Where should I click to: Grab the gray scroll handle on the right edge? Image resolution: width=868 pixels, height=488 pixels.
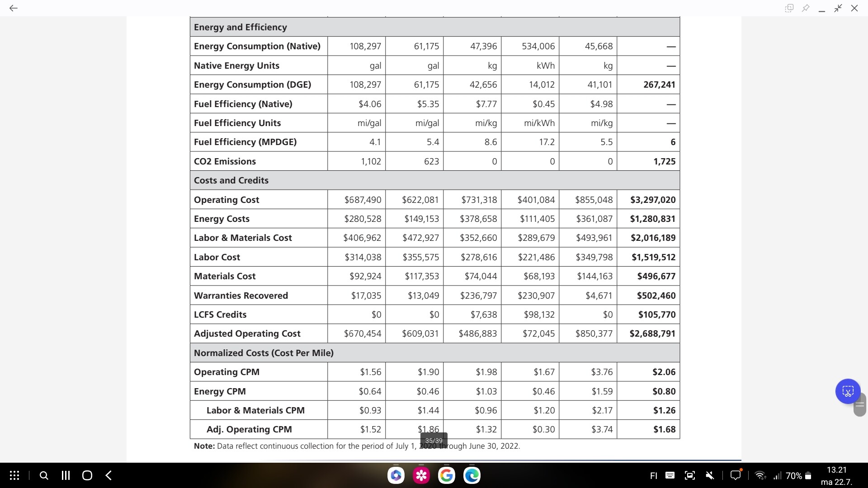pyautogui.click(x=859, y=405)
